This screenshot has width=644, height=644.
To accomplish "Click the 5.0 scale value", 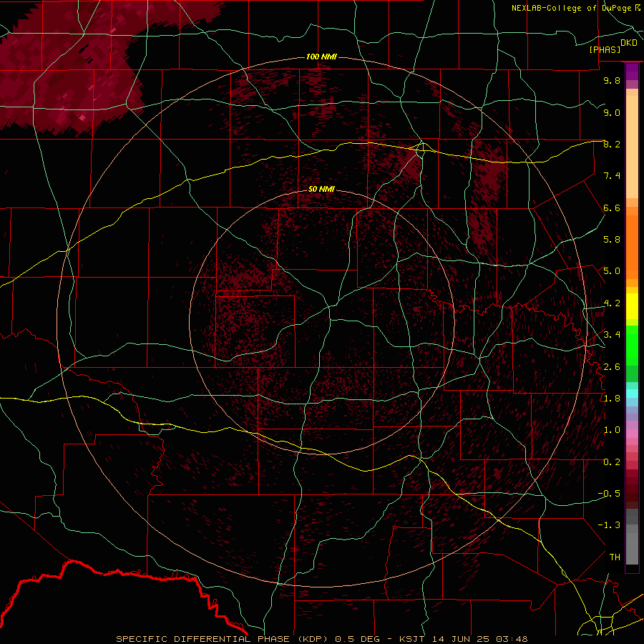I will [612, 271].
